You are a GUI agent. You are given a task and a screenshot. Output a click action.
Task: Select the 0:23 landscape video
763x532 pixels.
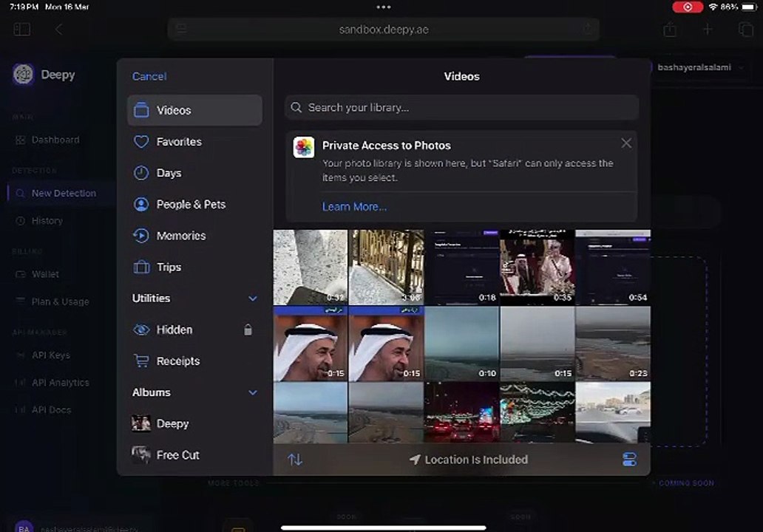point(613,344)
